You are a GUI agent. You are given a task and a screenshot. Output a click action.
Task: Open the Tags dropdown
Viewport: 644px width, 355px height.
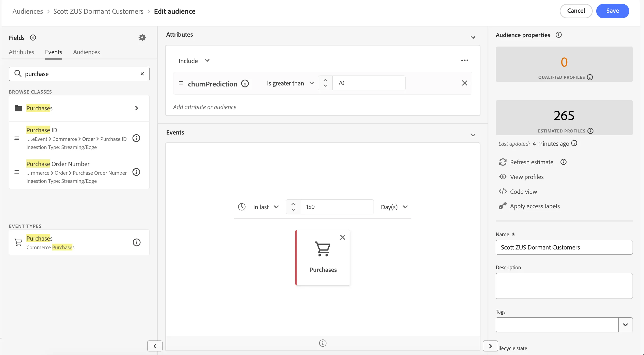[625, 325]
